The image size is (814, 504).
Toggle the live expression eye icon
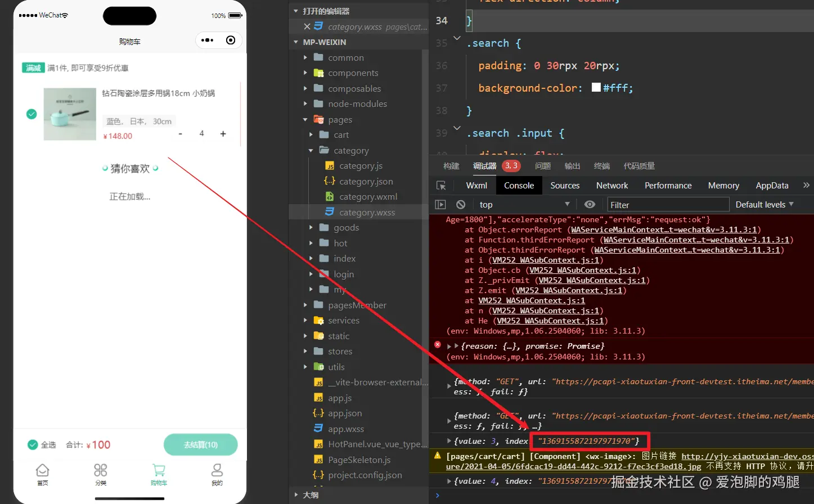click(590, 204)
